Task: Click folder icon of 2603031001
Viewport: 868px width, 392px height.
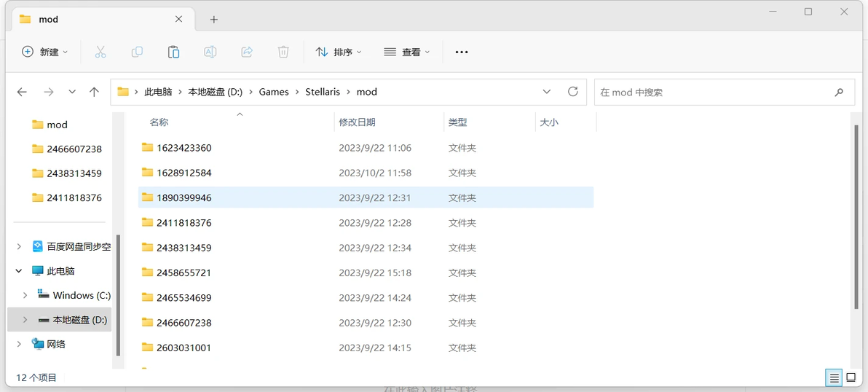Action: 147,348
